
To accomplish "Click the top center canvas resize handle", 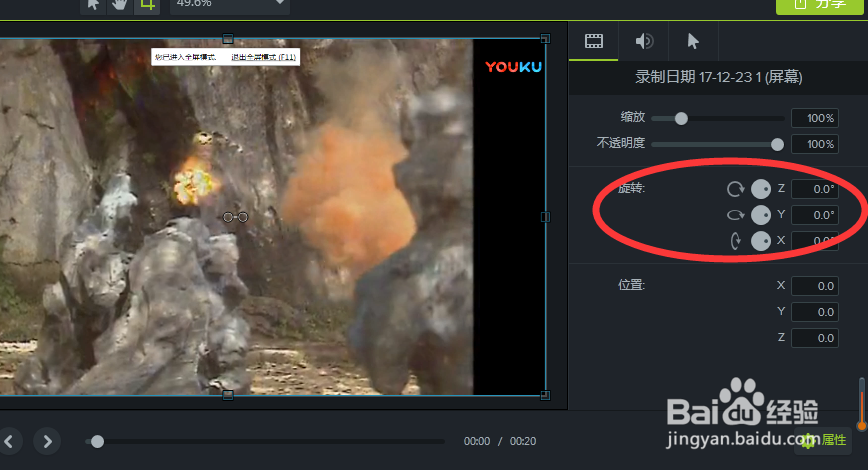I will pos(228,39).
